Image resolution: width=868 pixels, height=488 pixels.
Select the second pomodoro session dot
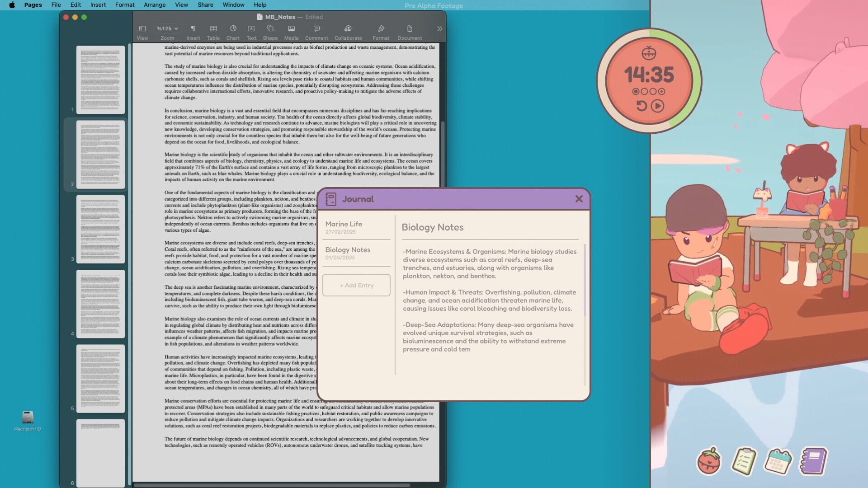643,91
